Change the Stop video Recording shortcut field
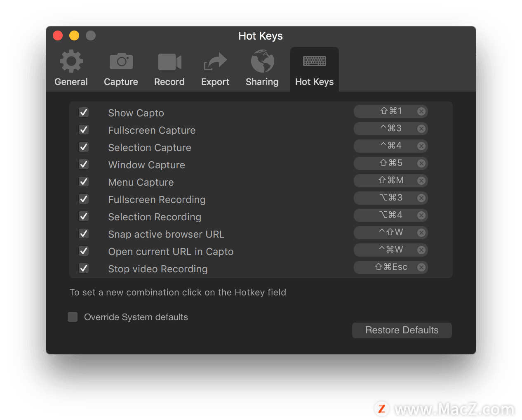 pos(391,267)
